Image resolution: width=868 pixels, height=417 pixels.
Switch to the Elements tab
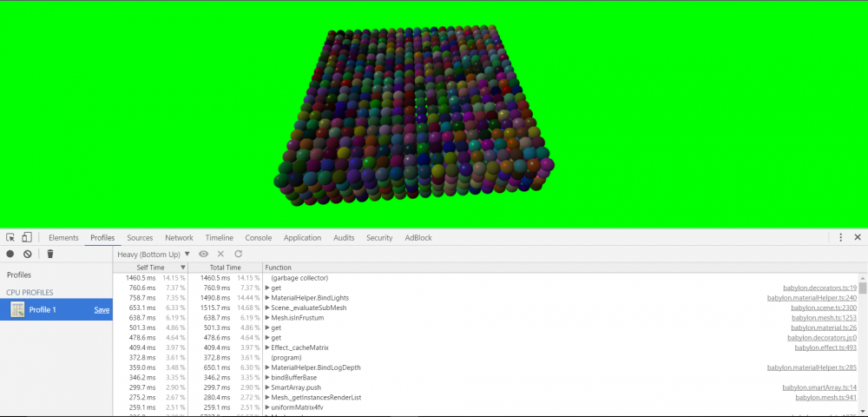(x=63, y=237)
